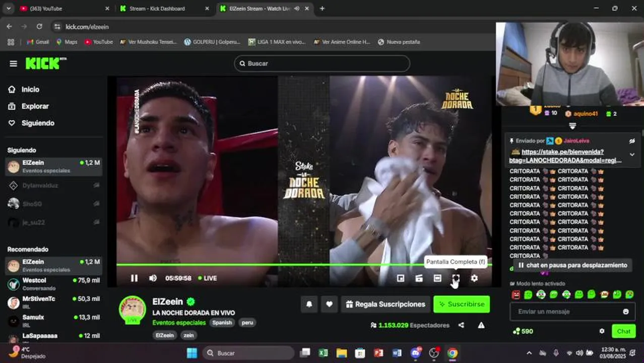Open chat settings gear icon

click(602, 331)
